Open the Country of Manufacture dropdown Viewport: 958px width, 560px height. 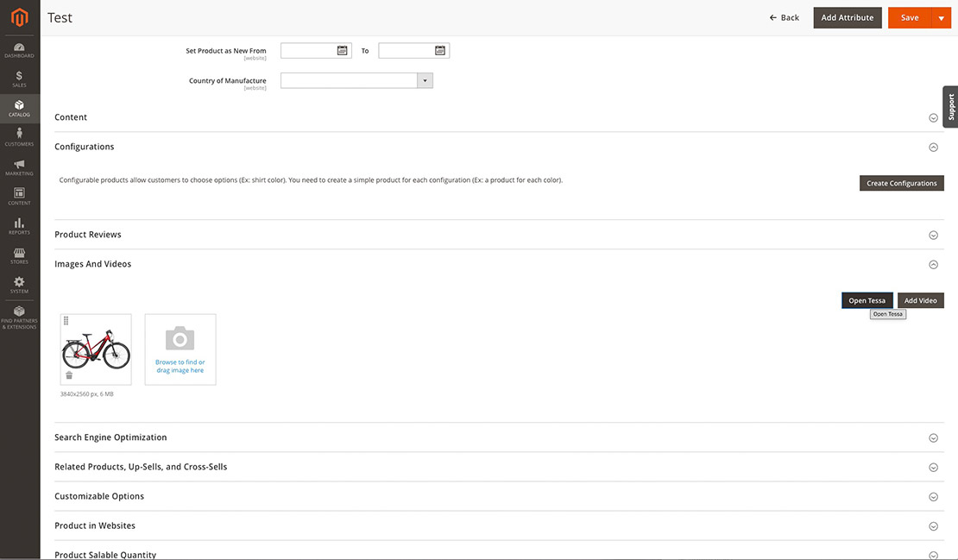424,79
